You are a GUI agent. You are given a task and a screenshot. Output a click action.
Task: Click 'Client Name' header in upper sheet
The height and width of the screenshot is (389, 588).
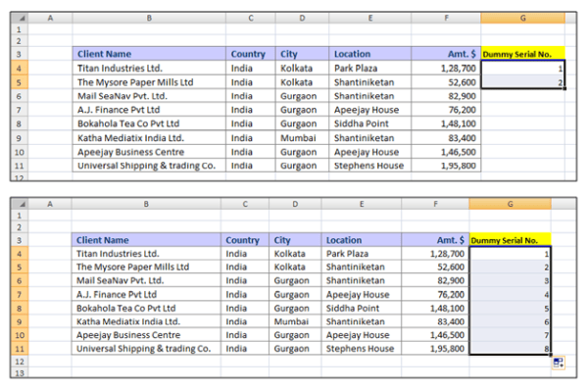[149, 54]
